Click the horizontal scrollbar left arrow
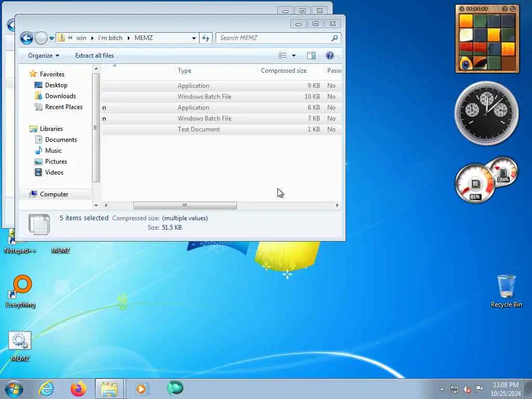532x399 pixels. click(x=106, y=205)
